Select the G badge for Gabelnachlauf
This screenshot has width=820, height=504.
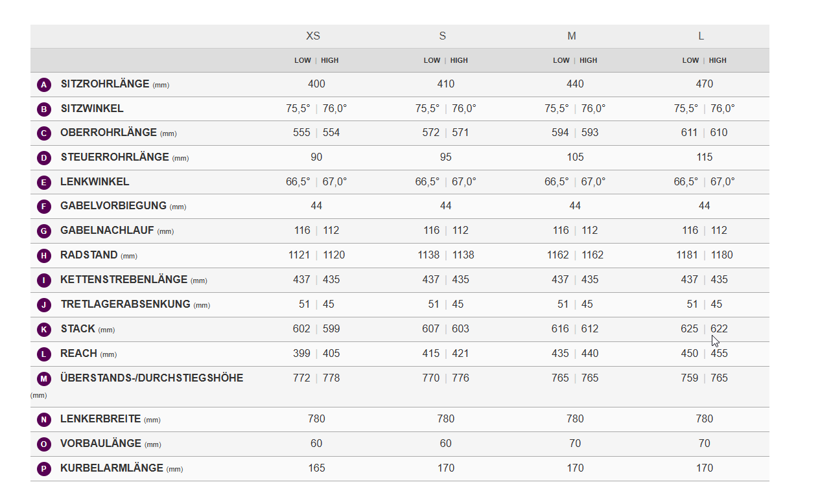pos(44,231)
